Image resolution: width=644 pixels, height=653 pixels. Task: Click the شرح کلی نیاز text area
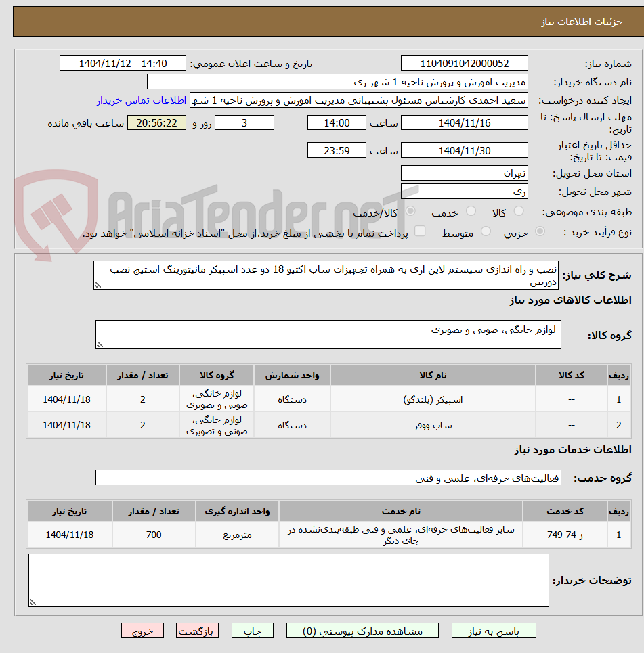coord(326,275)
